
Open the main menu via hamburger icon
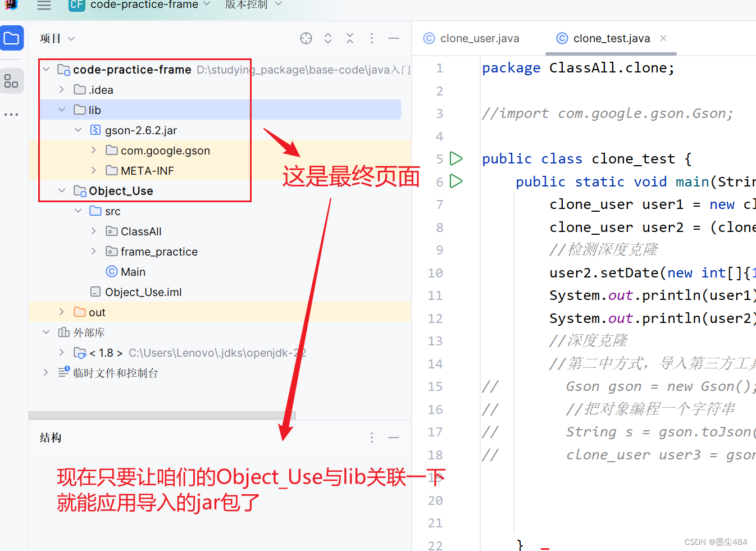pos(43,6)
